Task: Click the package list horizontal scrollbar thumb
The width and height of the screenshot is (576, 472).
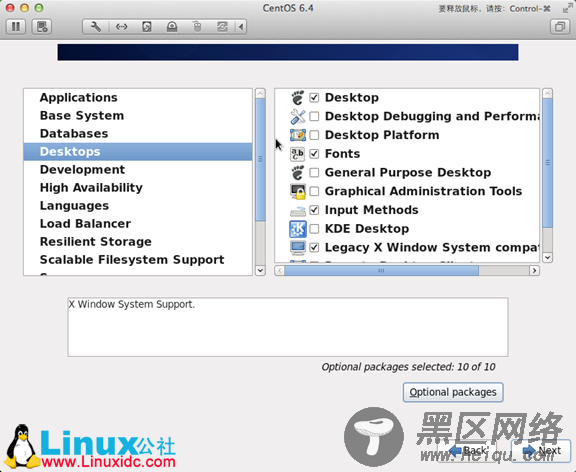Action: coord(381,271)
